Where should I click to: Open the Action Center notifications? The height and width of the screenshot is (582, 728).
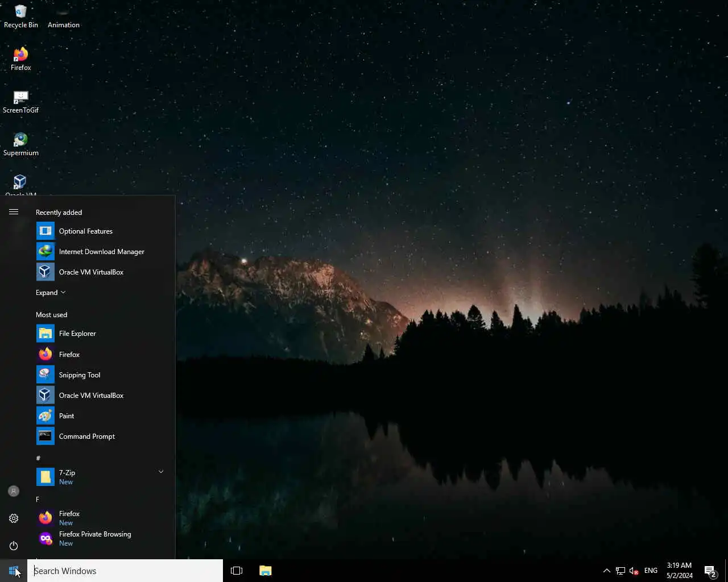[710, 571]
